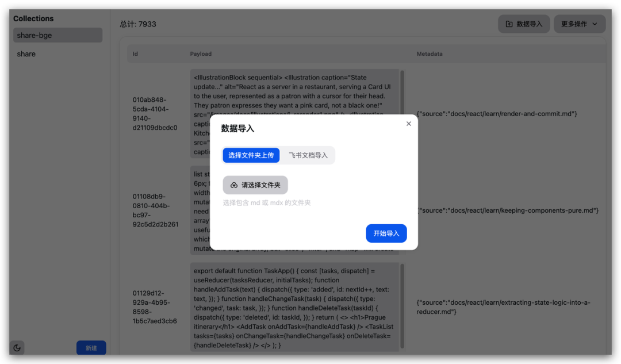621x364 pixels.
Task: Open the 数据导入 toolbar button
Action: (524, 24)
